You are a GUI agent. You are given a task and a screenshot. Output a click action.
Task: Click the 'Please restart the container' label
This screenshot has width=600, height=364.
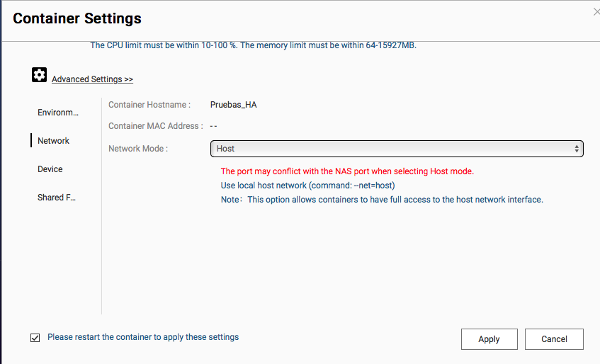click(x=142, y=337)
